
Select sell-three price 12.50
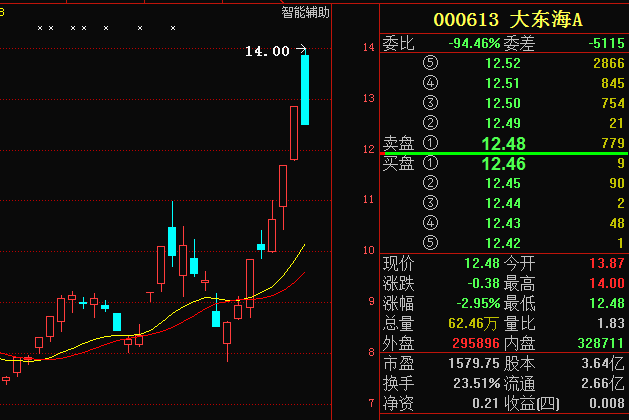click(x=503, y=103)
